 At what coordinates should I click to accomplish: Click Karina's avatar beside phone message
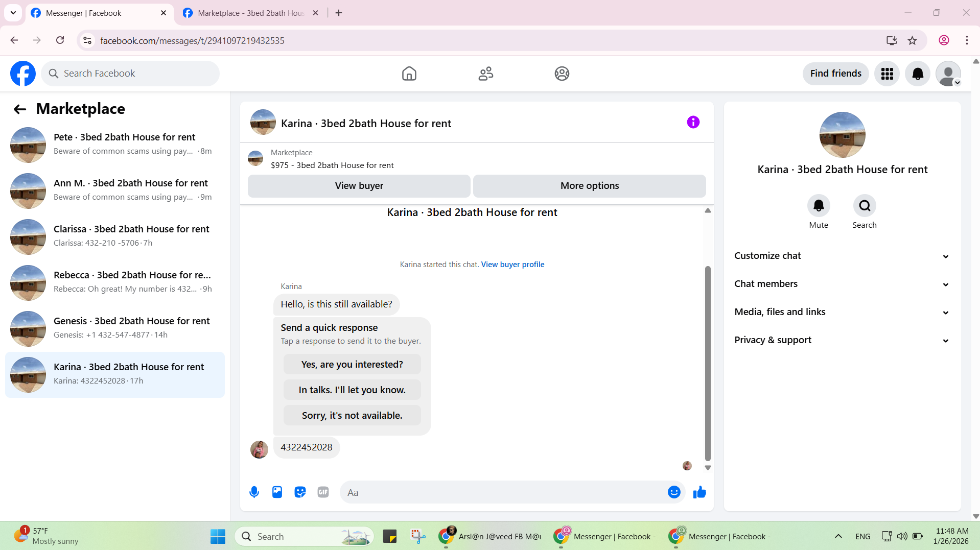tap(259, 449)
